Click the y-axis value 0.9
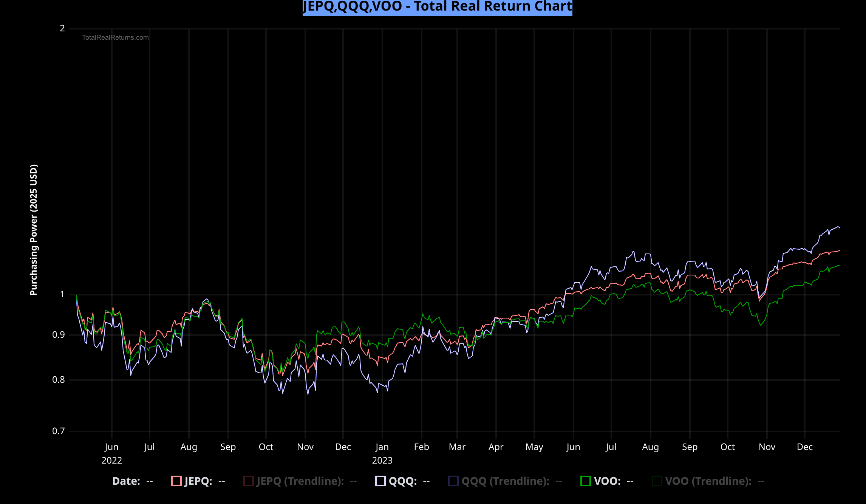866x504 pixels. pyautogui.click(x=59, y=335)
